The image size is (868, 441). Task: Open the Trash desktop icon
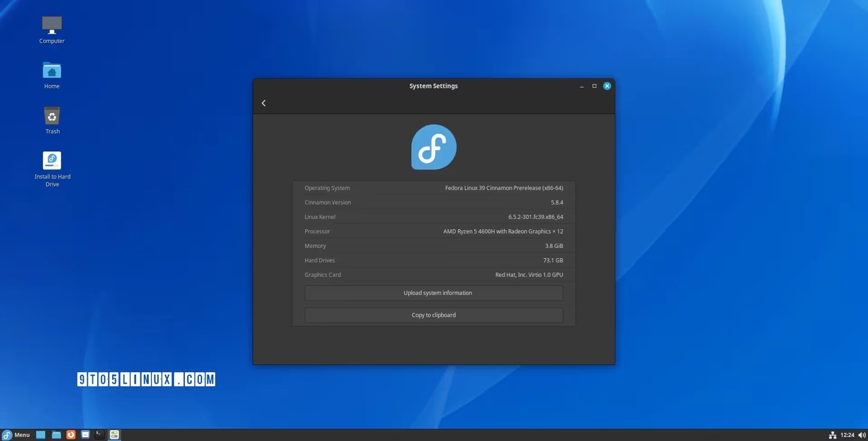coord(52,120)
